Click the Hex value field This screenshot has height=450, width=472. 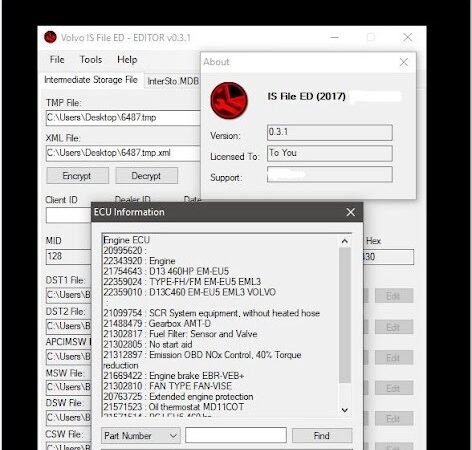point(389,257)
